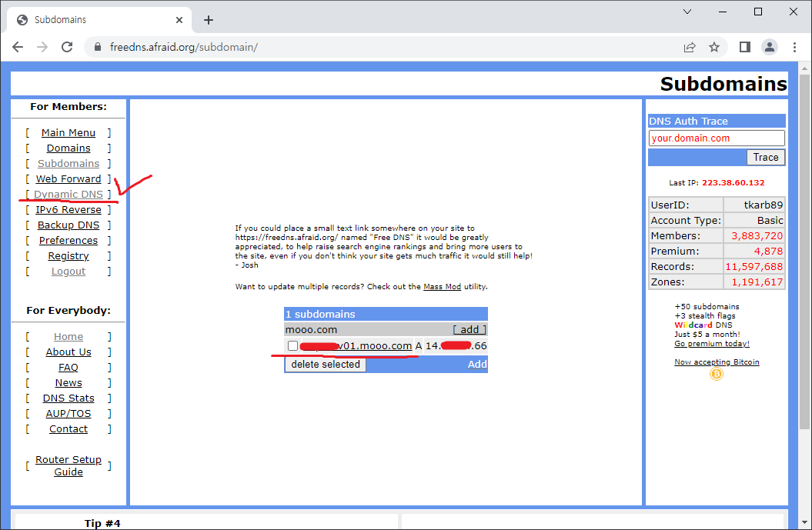812x530 pixels.
Task: Click the your.domain.com trace input
Action: point(717,138)
